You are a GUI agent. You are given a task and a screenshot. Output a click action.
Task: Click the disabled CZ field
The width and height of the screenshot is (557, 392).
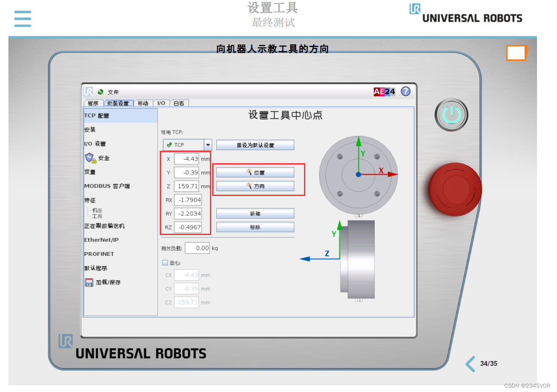186,302
